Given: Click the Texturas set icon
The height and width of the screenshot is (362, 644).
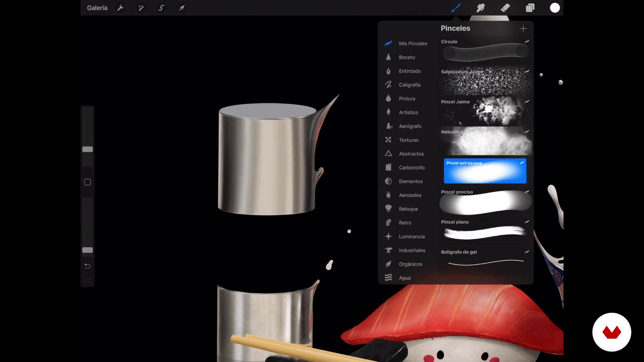Looking at the screenshot, I should pyautogui.click(x=388, y=140).
